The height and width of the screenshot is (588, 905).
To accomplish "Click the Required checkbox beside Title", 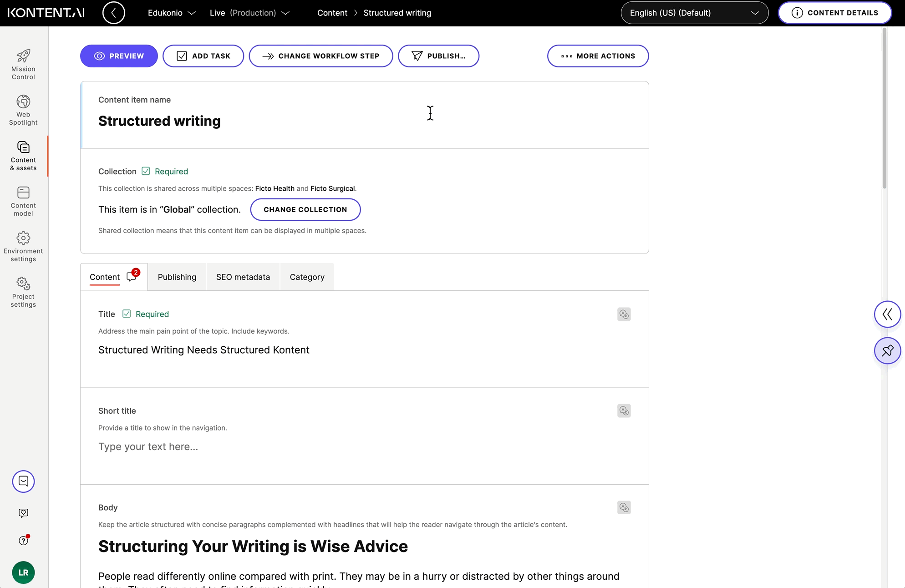I will point(127,314).
